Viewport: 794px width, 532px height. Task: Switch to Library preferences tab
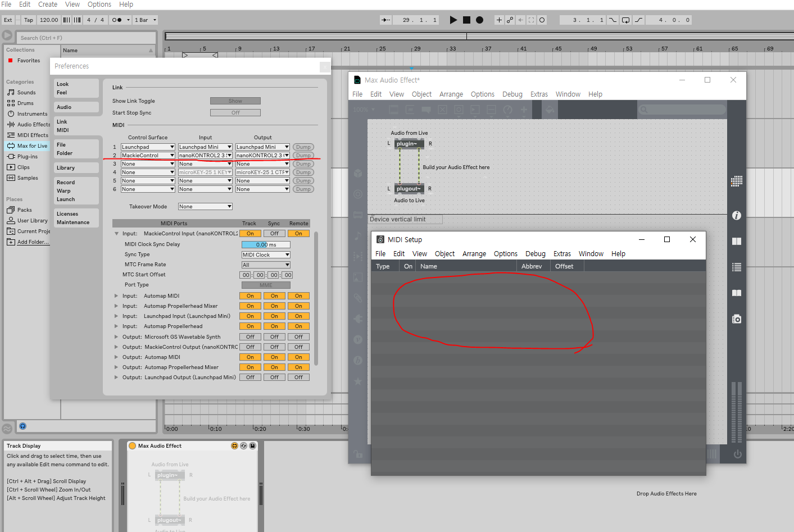76,167
